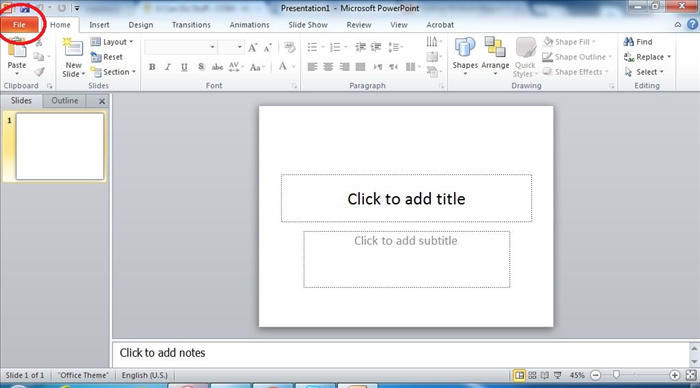Open the Acrobat tab

click(x=440, y=25)
